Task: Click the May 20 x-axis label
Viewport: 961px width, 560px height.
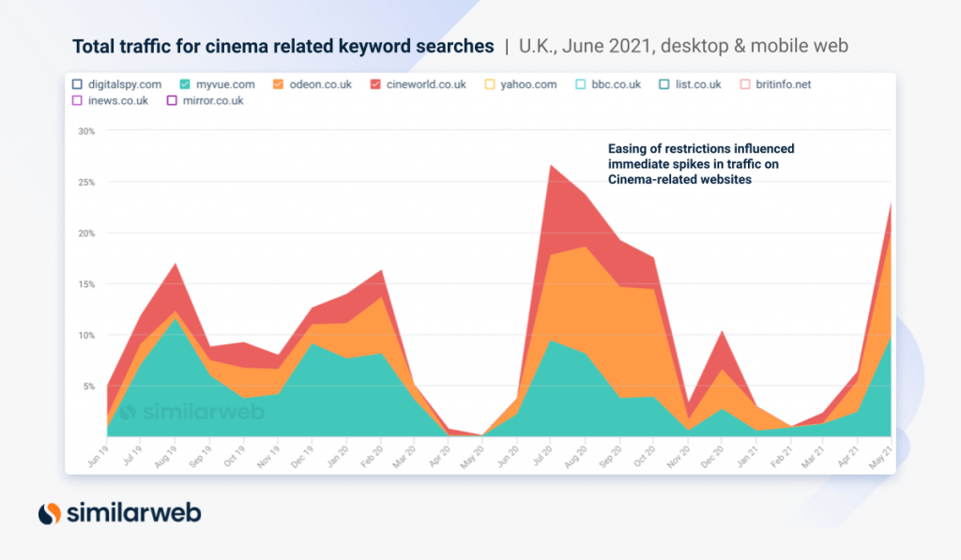Action: click(473, 457)
